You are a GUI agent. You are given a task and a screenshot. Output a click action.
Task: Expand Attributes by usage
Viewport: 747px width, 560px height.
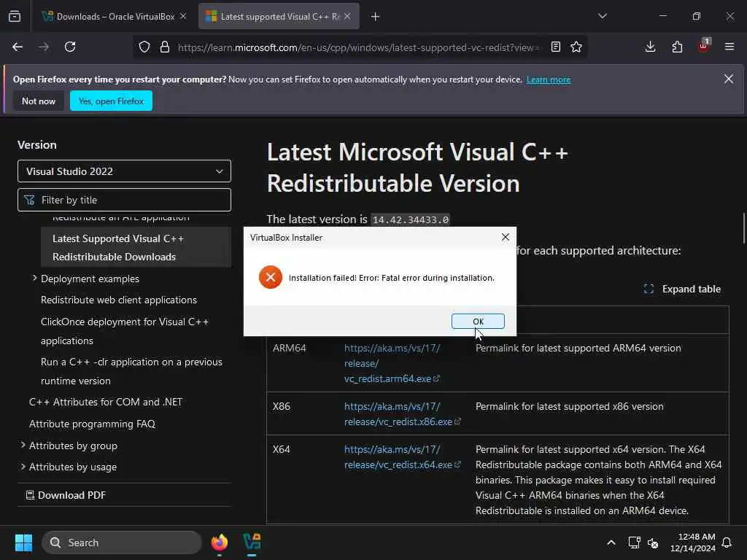coord(23,467)
